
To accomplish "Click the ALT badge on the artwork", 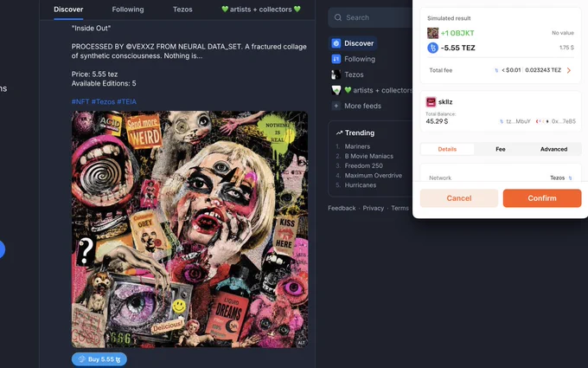I will [x=301, y=343].
